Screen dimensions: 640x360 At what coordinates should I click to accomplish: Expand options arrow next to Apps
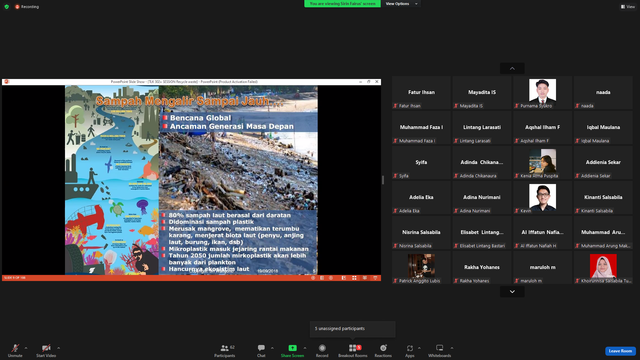419,348
